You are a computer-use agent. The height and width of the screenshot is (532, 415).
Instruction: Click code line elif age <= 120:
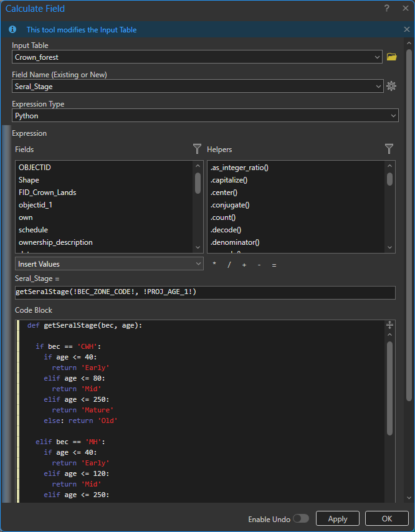point(77,473)
